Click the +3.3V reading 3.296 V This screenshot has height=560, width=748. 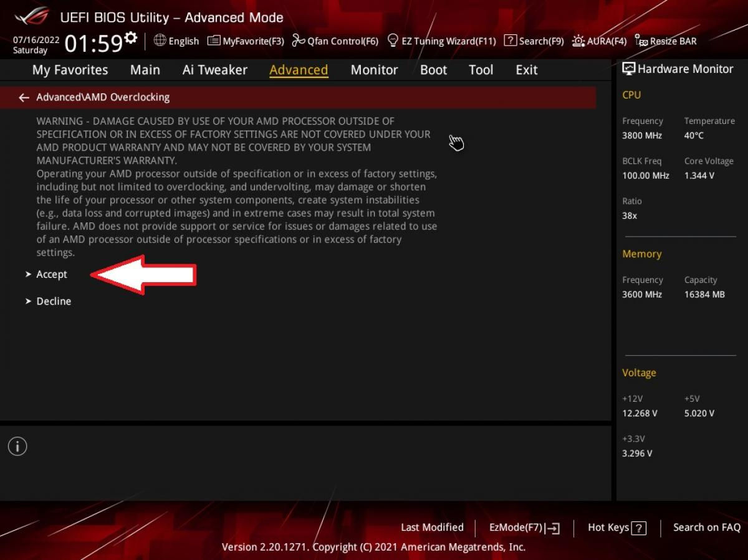(637, 453)
